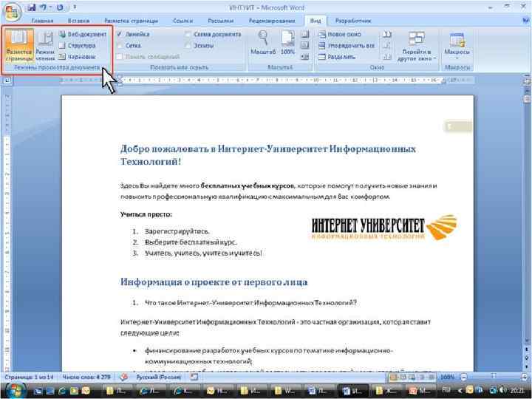Click Число слов: 4 279 indicator
Screen dimensions: 532x399
[x=86, y=377]
